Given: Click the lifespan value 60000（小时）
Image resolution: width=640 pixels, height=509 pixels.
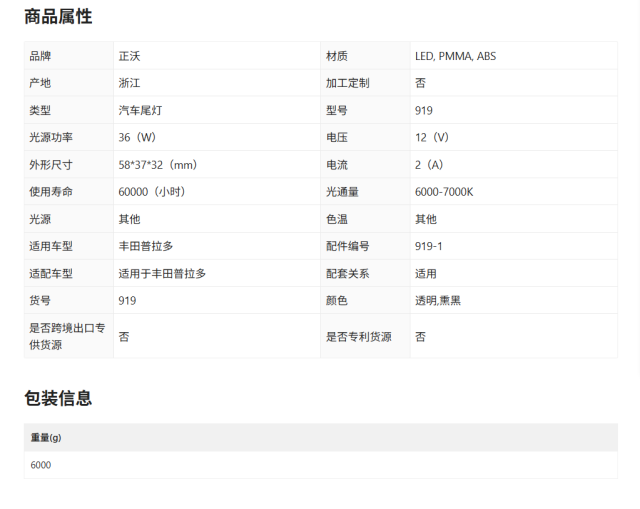Looking at the screenshot, I should (x=152, y=191).
